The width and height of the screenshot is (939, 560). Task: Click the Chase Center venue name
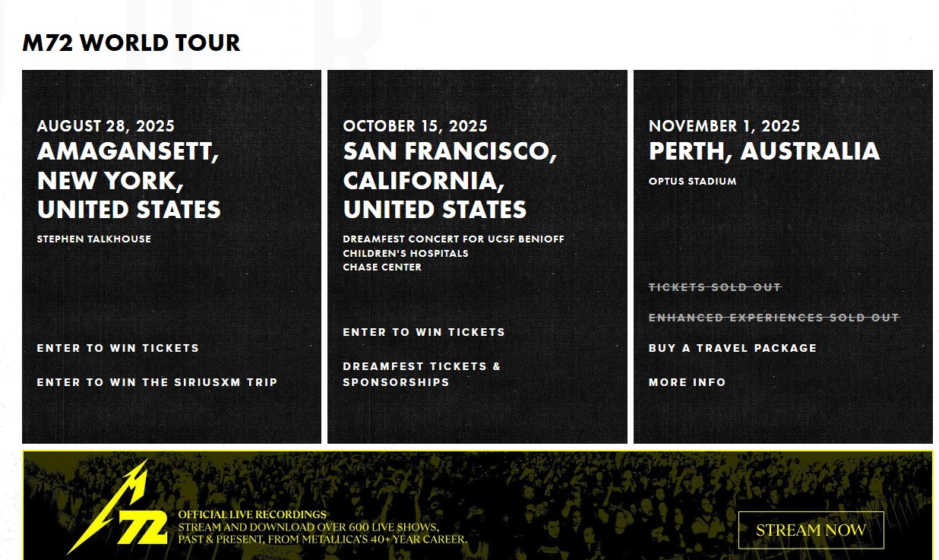tap(382, 267)
